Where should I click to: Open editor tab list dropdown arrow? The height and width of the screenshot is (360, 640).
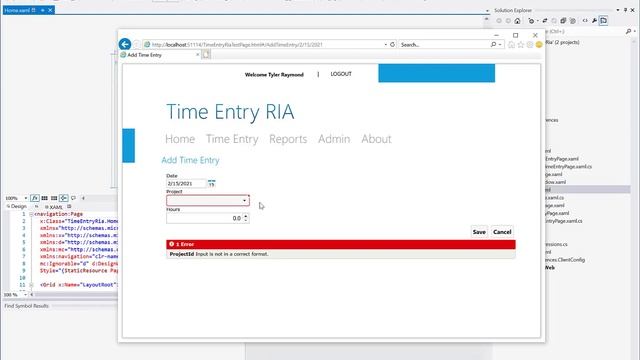point(487,11)
